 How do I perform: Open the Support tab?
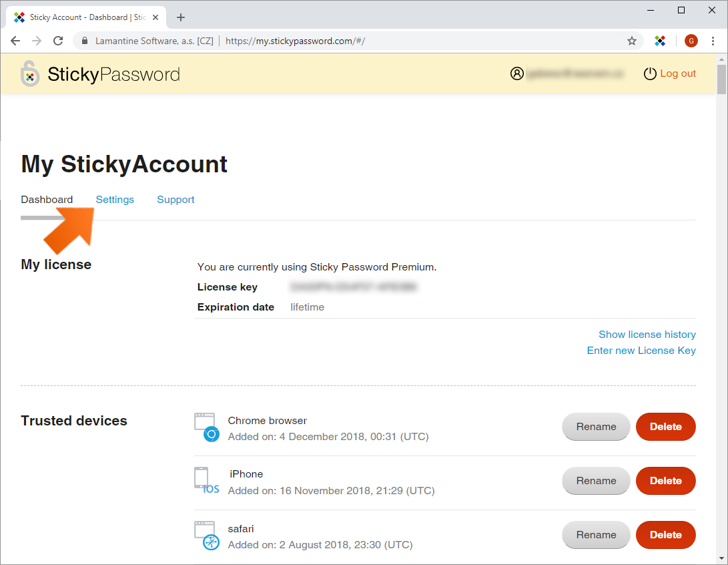[x=175, y=199]
